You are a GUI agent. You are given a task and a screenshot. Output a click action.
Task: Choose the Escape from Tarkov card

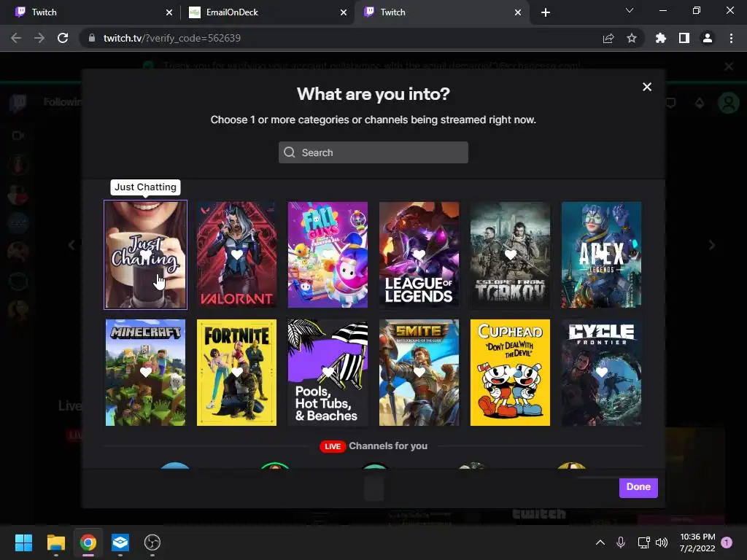click(510, 254)
